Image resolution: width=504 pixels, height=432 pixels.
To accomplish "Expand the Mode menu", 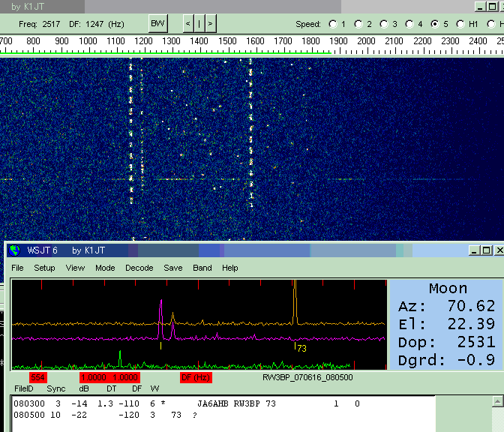I will [105, 268].
